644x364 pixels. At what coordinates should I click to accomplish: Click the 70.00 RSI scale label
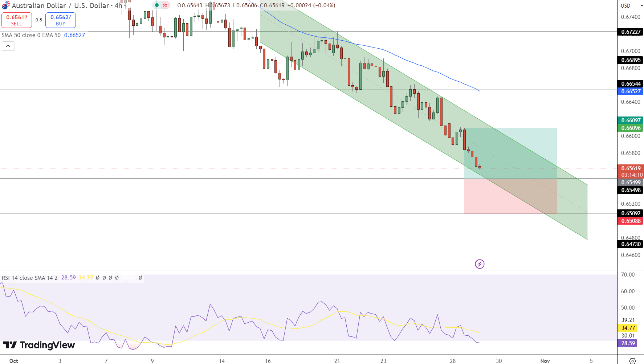pyautogui.click(x=628, y=275)
